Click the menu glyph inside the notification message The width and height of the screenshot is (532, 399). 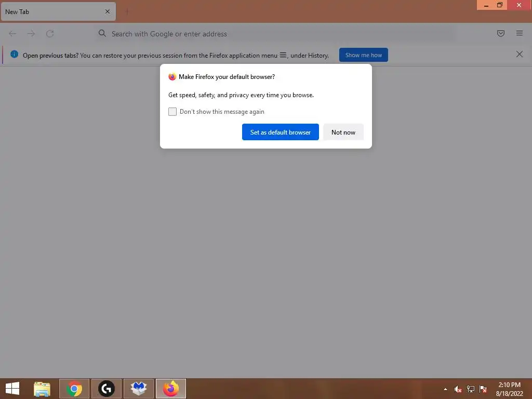point(283,55)
